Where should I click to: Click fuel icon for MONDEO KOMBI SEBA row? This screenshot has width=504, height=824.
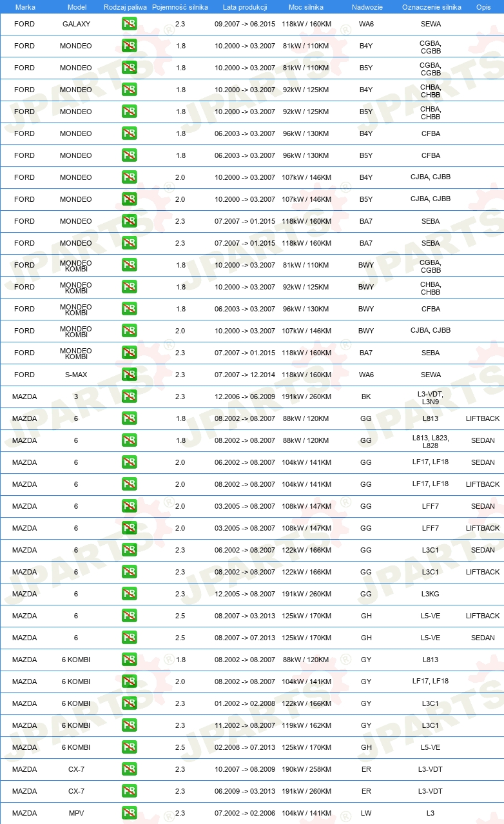pos(130,353)
